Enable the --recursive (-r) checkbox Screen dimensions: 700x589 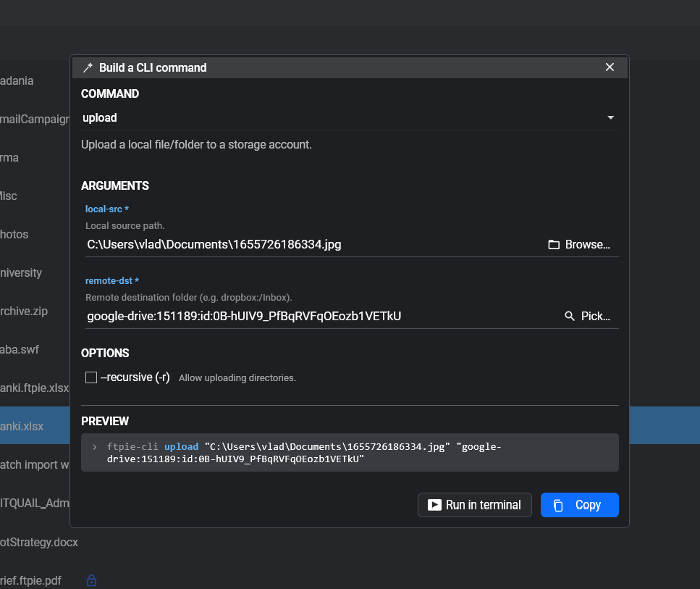[91, 377]
